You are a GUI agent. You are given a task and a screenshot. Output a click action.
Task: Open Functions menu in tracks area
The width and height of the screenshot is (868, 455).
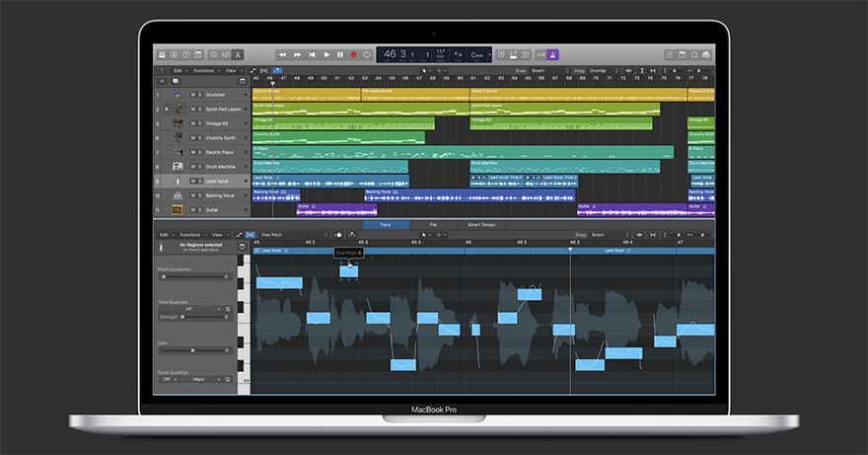pos(206,71)
